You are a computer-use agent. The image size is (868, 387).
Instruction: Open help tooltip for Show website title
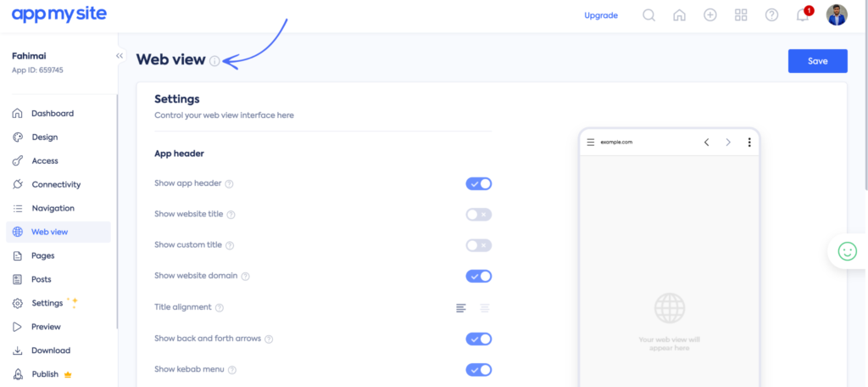[x=231, y=215]
